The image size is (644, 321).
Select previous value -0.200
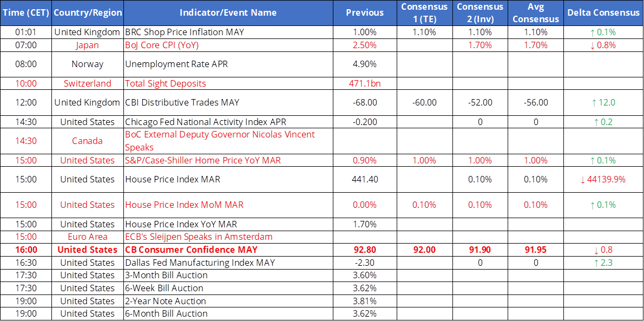(x=365, y=122)
